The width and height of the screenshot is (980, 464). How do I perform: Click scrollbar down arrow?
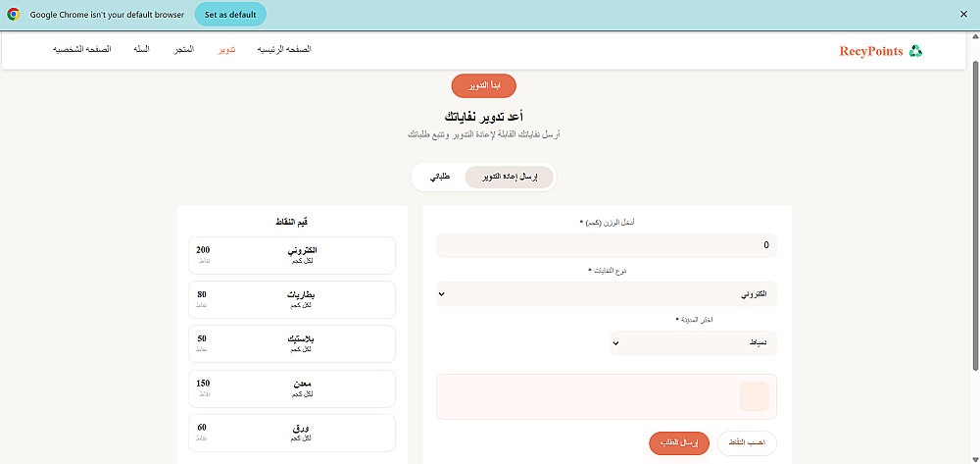(x=976, y=460)
